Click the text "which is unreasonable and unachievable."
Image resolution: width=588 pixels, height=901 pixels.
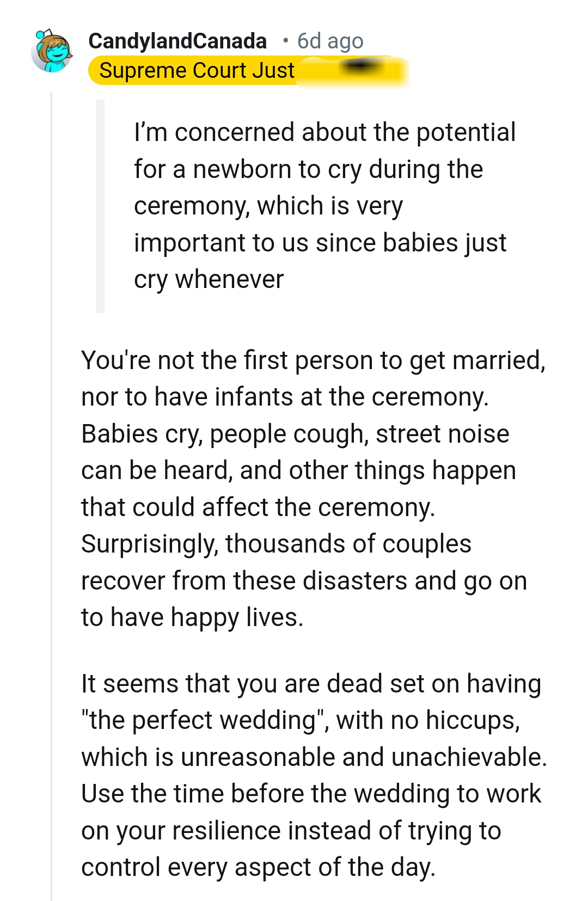(314, 757)
